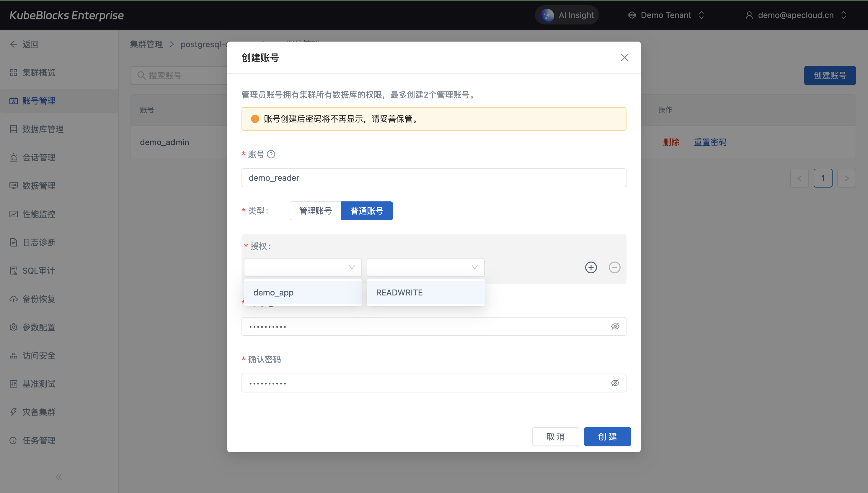
Task: Open 参数配置 settings in the sidebar
Action: pos(39,327)
